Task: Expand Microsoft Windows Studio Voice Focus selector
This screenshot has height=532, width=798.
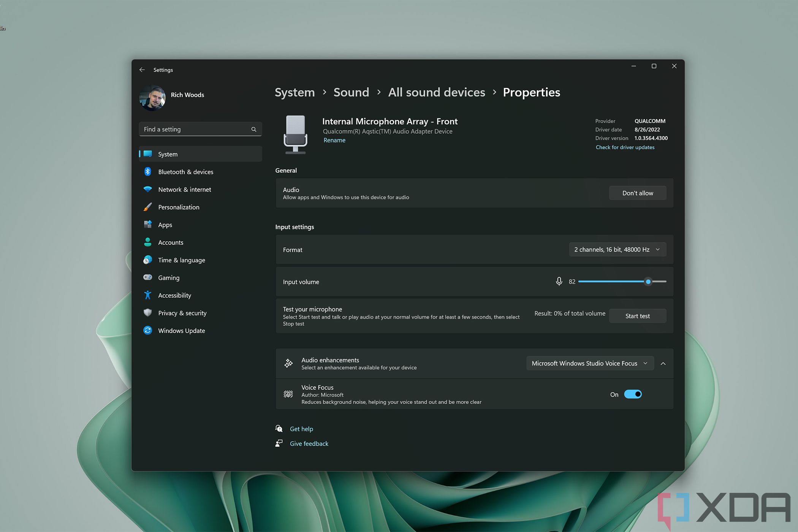Action: [590, 363]
